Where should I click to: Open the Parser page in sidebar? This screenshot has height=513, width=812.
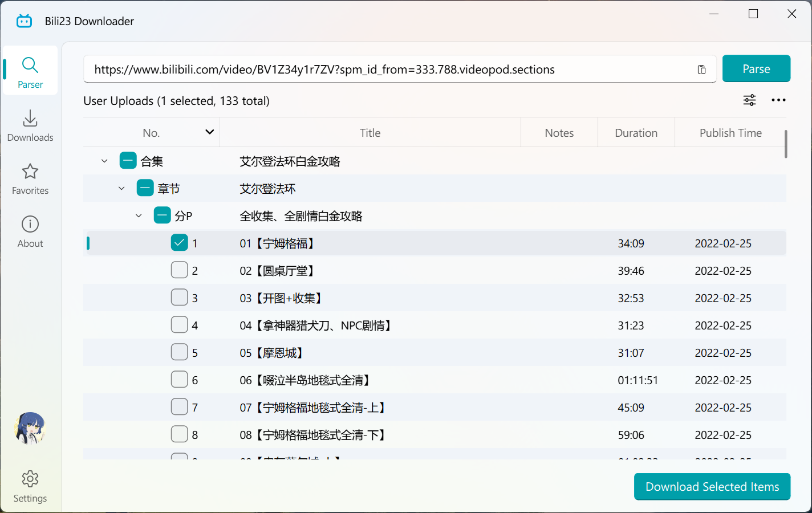[30, 71]
